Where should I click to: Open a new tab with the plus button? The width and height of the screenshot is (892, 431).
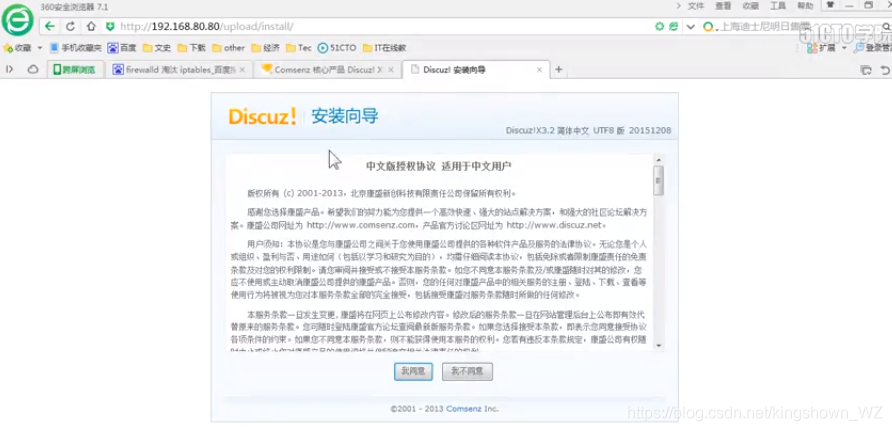(559, 69)
